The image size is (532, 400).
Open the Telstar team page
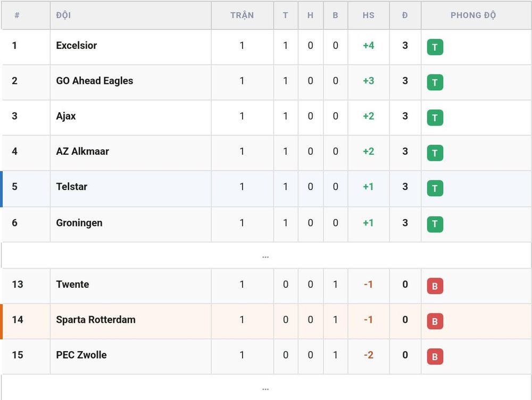point(72,187)
